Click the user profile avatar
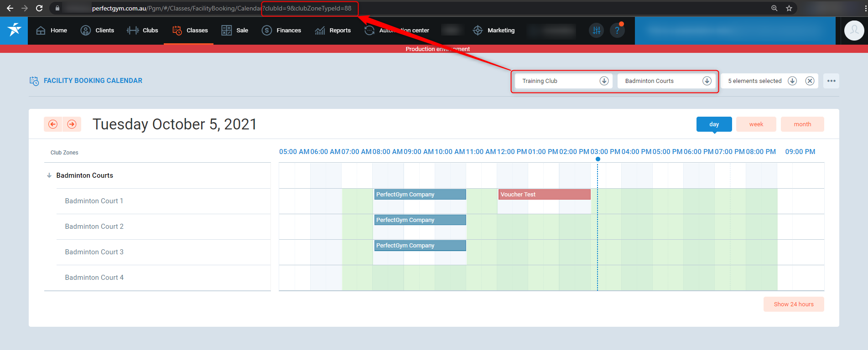The width and height of the screenshot is (868, 350). pos(854,31)
